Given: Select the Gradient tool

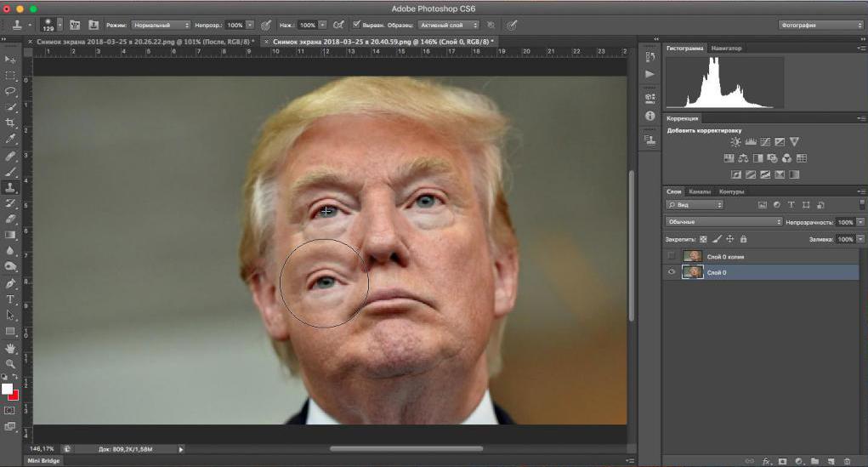Looking at the screenshot, I should (x=10, y=235).
